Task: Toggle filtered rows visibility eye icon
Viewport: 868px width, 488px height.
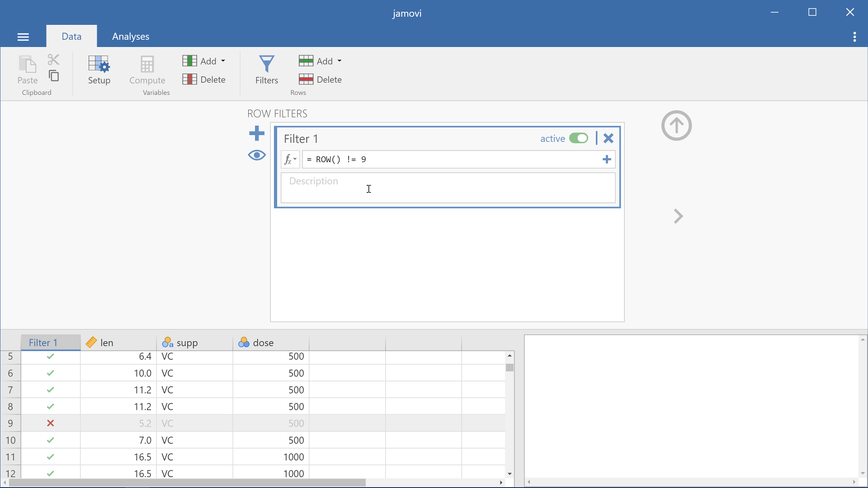Action: (257, 155)
